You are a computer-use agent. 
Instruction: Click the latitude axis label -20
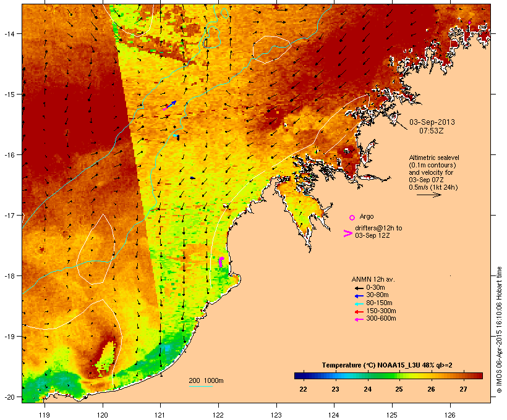[9, 397]
